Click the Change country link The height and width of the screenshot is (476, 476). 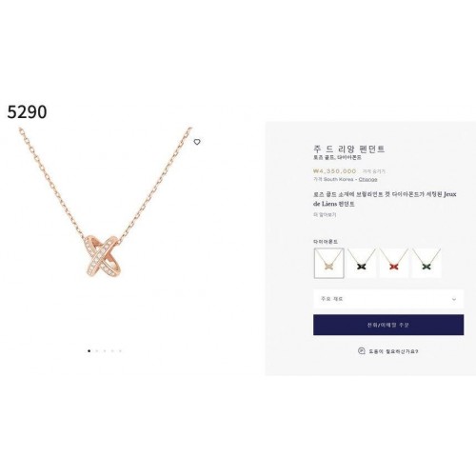pyautogui.click(x=368, y=179)
